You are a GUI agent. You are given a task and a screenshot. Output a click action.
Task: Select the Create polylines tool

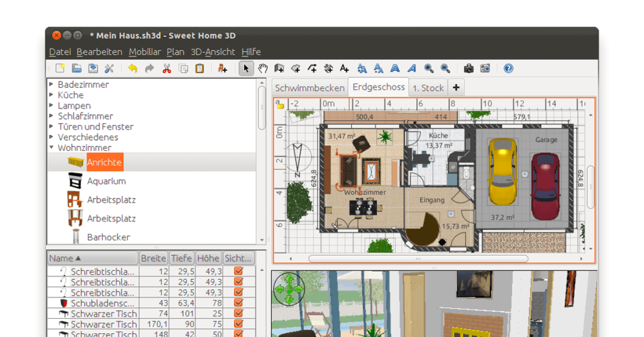tap(312, 68)
